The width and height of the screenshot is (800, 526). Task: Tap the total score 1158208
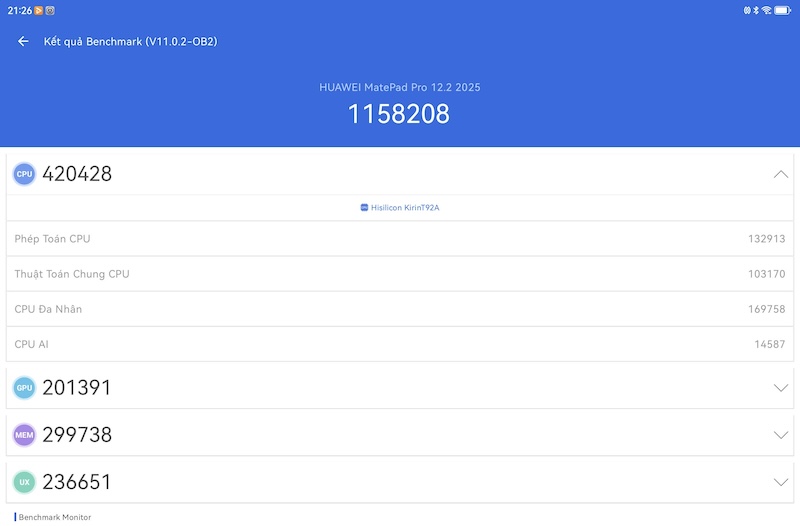[x=398, y=114]
